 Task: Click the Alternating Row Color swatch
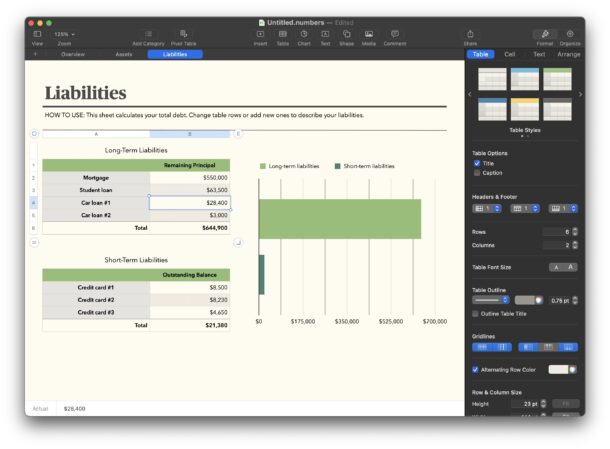558,369
